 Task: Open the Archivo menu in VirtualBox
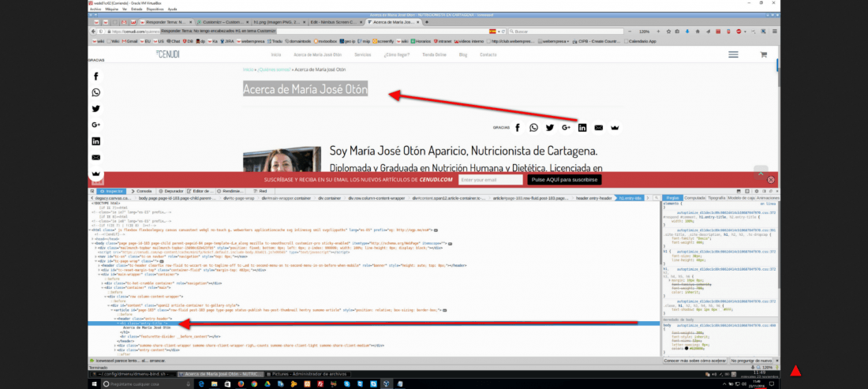click(95, 9)
